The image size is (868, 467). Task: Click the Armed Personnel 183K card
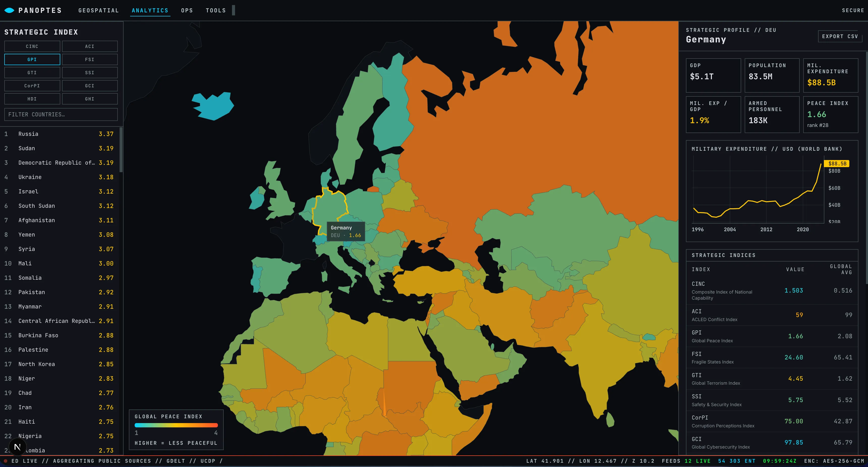tap(772, 115)
